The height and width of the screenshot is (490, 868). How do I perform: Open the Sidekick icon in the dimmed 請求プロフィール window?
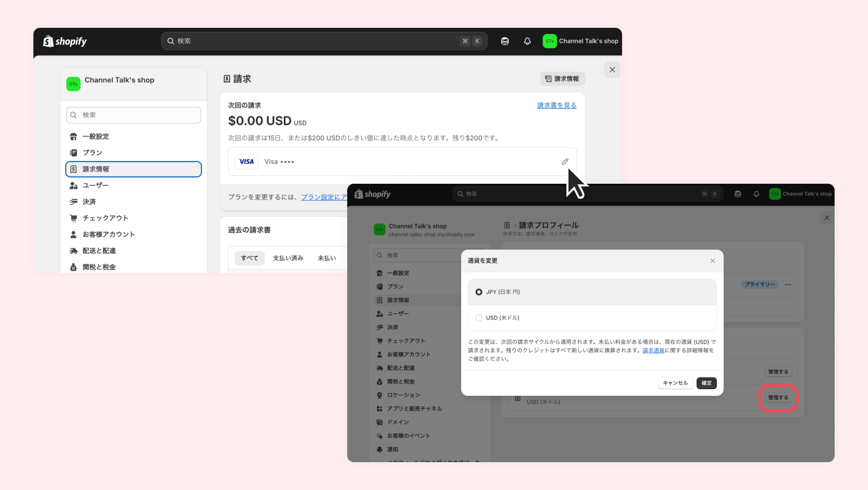coord(738,194)
